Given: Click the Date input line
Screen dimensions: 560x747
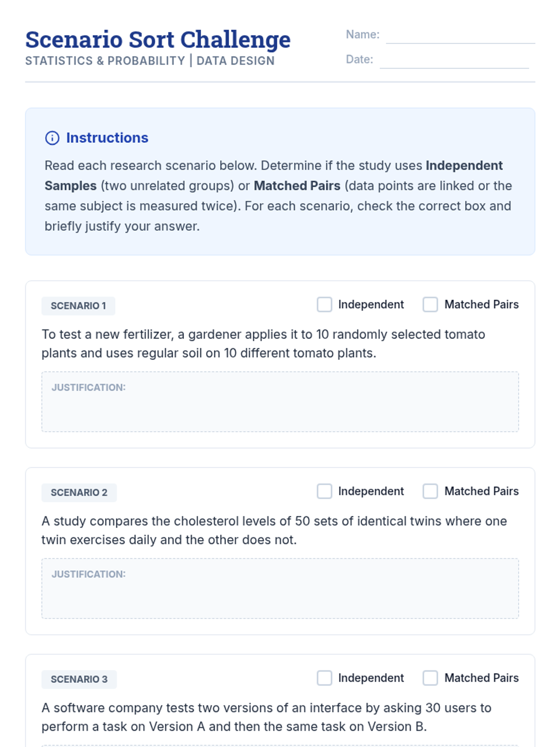Looking at the screenshot, I should click(x=454, y=61).
